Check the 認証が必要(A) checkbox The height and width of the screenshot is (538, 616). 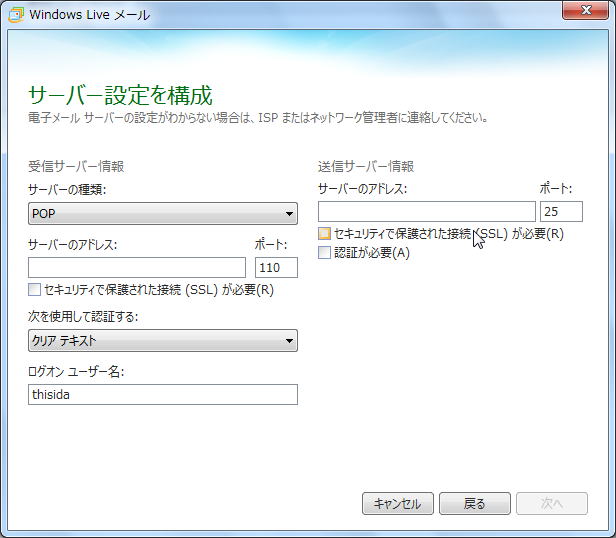(324, 252)
